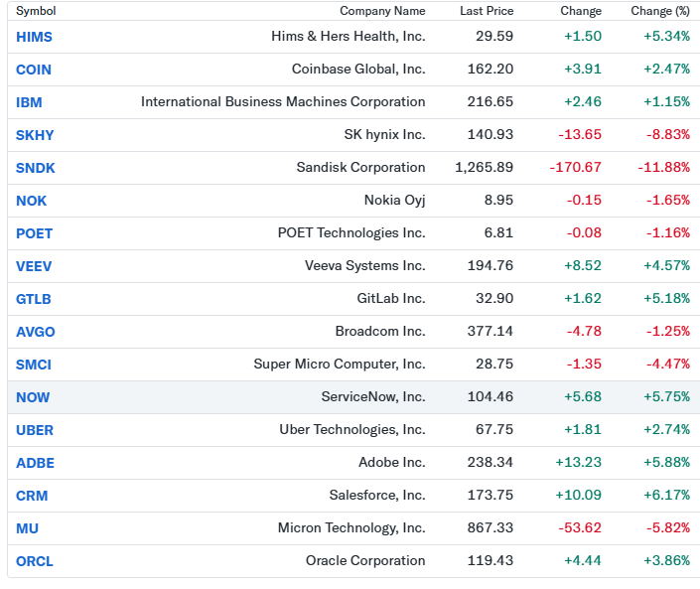The width and height of the screenshot is (700, 589).
Task: Select the change value -170.67
Action: tap(576, 167)
